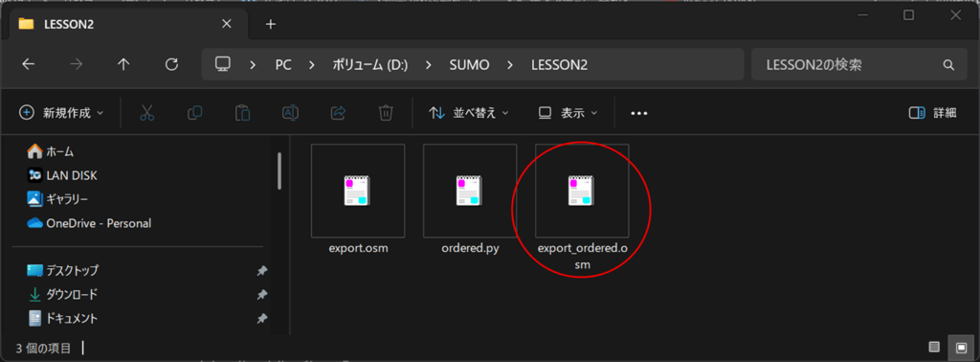Open the 表示 view dropdown
Image resolution: width=980 pixels, height=362 pixels.
568,113
